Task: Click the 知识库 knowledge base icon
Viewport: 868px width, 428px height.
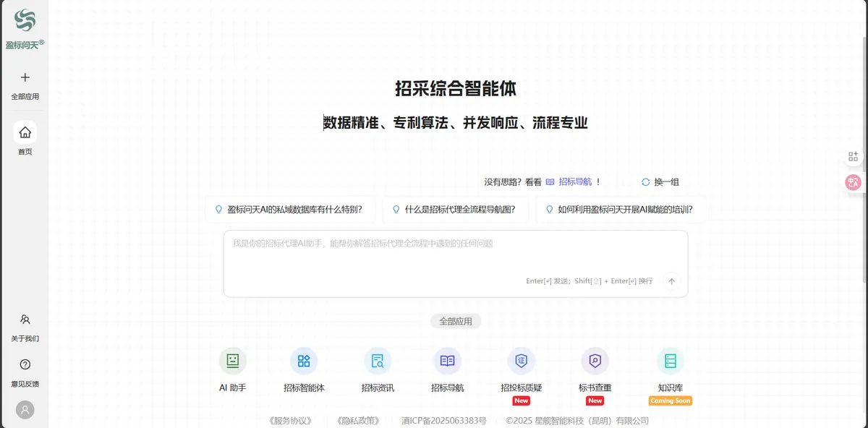Action: [670, 361]
